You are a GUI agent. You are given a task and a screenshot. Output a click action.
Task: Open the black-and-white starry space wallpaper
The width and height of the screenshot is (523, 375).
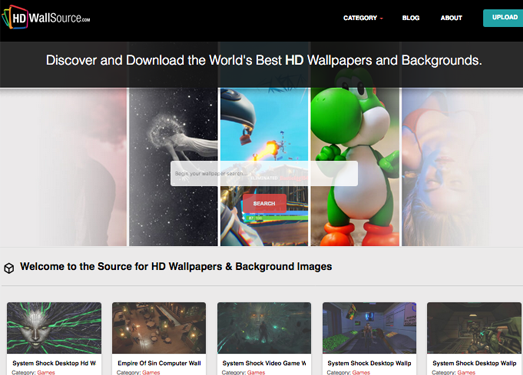click(x=173, y=167)
